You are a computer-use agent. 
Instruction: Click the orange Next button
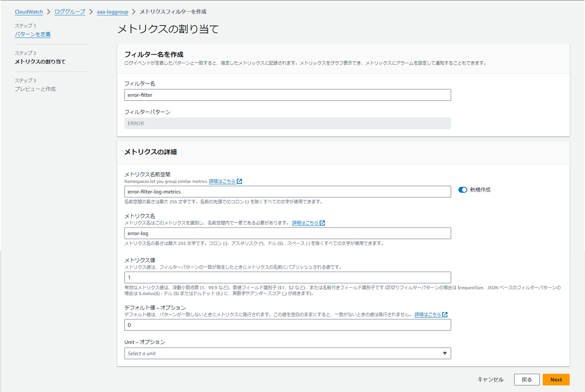(556, 379)
